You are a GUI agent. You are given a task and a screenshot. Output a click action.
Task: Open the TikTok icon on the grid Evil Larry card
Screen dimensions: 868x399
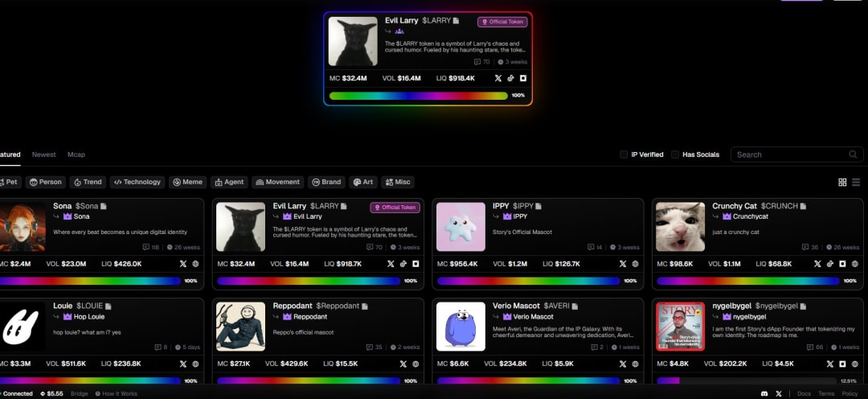pos(403,264)
